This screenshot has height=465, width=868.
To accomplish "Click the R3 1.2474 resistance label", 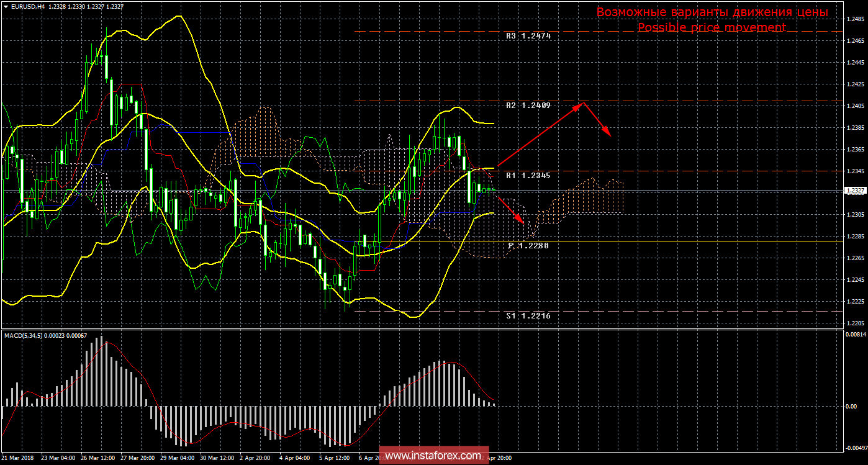I will click(x=528, y=36).
